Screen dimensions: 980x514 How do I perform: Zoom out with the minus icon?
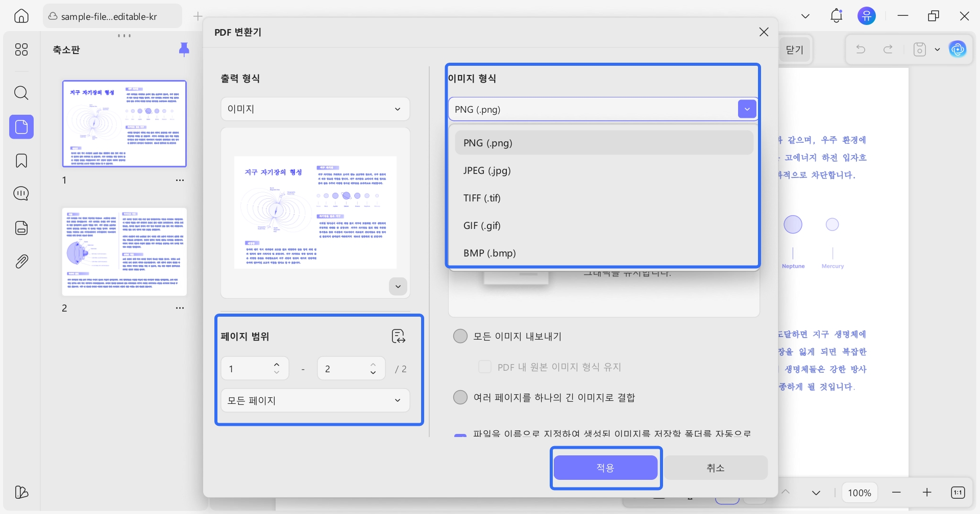[897, 493]
